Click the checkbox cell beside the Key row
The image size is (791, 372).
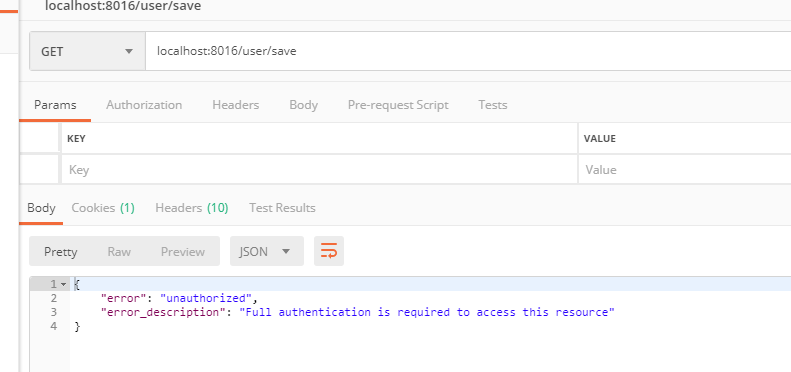(39, 170)
